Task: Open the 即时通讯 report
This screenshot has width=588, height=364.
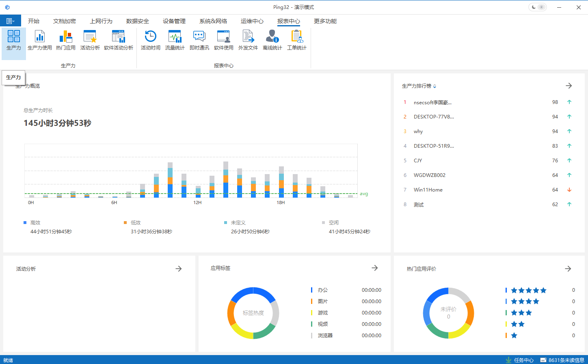Action: coord(199,40)
